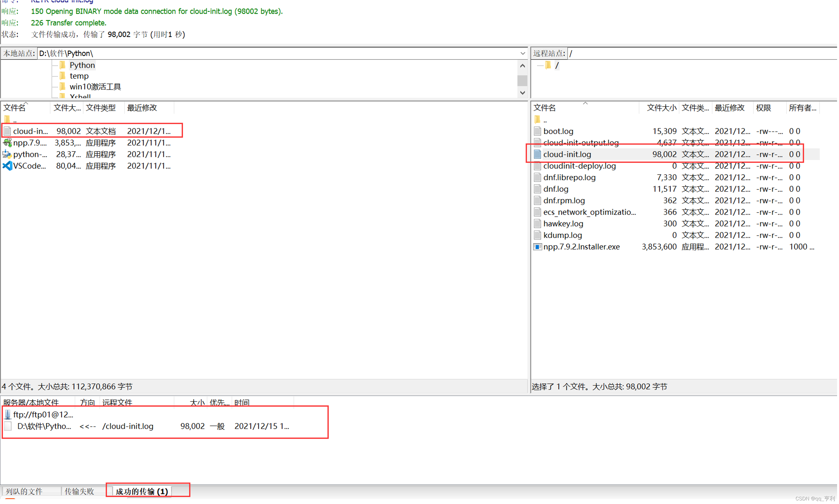Click the ftp server icon in transfer queue
Viewport: 839px width, 504px height.
7,414
